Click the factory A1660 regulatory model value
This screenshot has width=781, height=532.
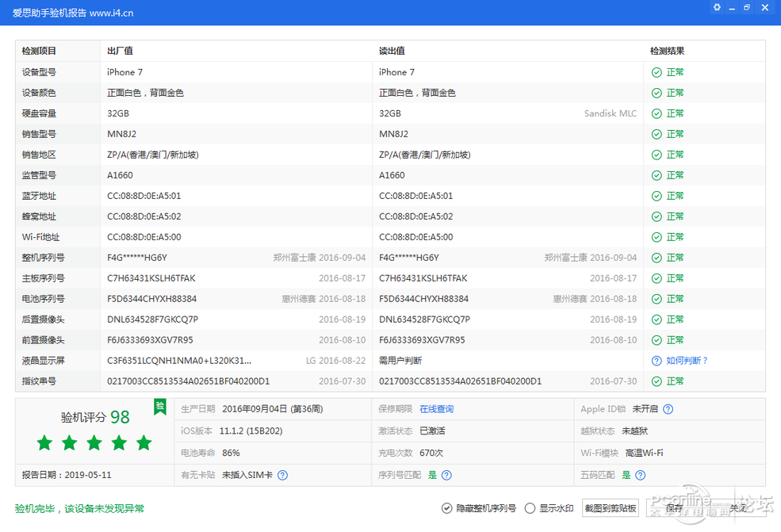120,175
